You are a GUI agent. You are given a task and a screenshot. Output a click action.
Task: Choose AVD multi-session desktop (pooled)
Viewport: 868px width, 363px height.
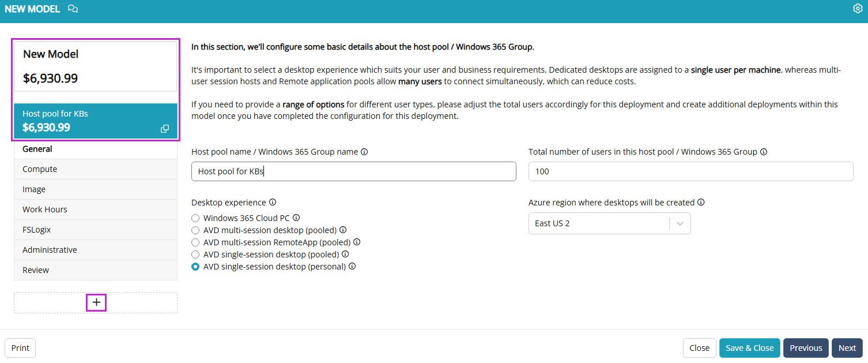click(x=195, y=230)
